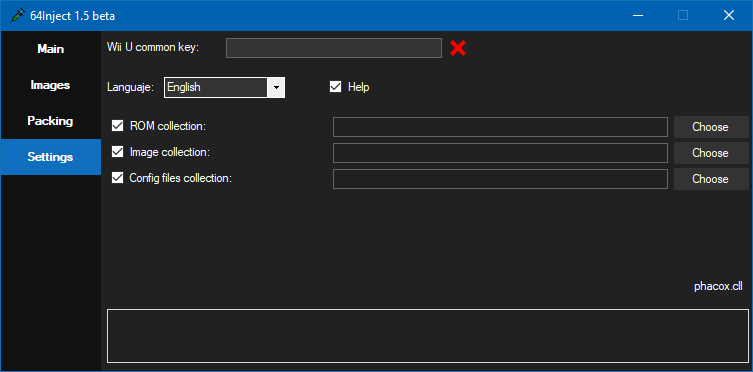Click the Wii U common key field
The image size is (753, 372).
coord(334,48)
